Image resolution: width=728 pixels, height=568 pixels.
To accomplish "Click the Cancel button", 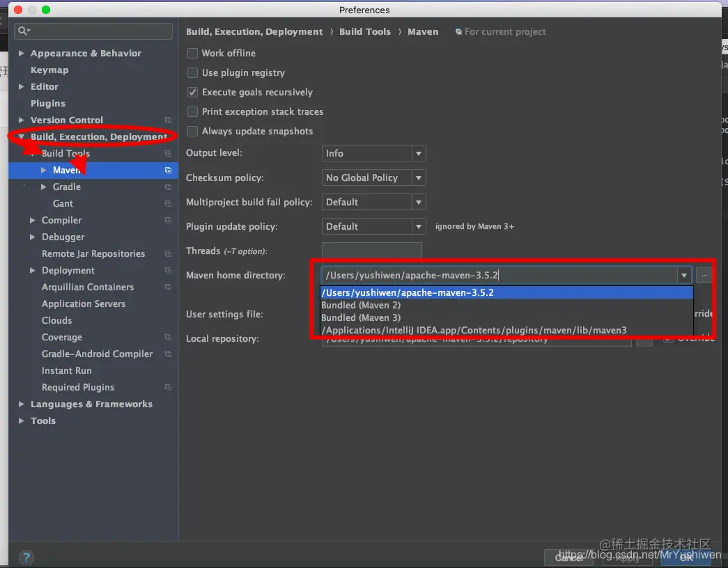I will (569, 558).
